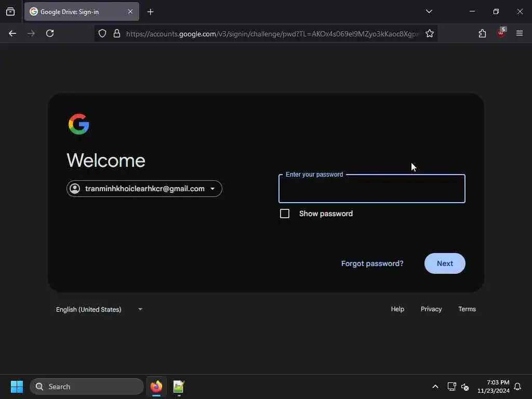Screen dimensions: 532x399
Task: Open the Firefox application menu
Action: coord(520,33)
